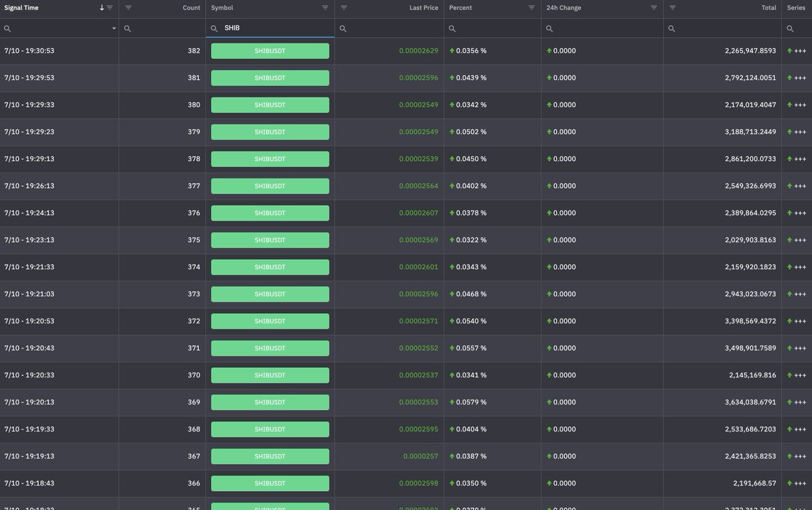
Task: Sort by the Percent column header
Action: (x=461, y=8)
